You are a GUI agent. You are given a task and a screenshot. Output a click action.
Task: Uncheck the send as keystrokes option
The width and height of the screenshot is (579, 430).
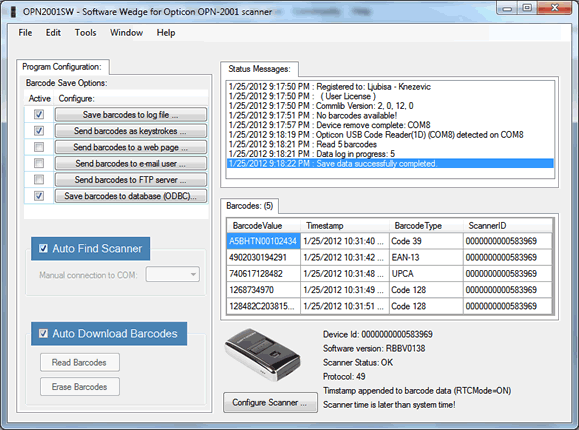pyautogui.click(x=39, y=131)
